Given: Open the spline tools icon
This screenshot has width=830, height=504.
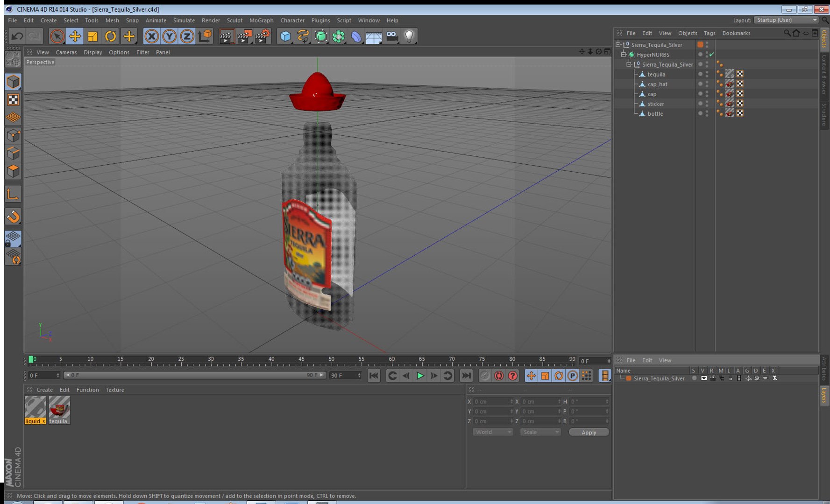Looking at the screenshot, I should click(x=303, y=36).
